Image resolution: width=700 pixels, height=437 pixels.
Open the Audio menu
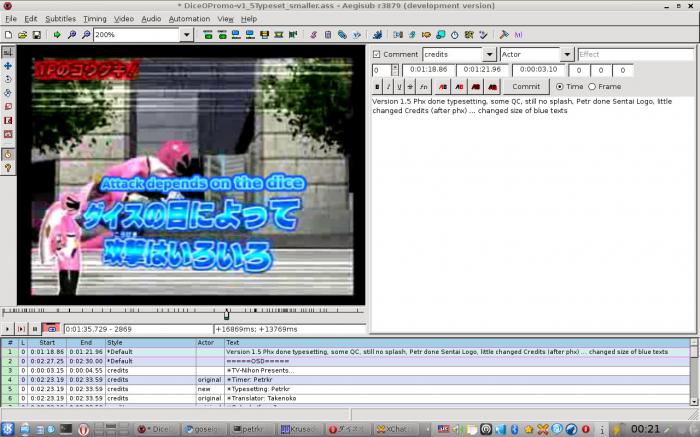tap(151, 19)
